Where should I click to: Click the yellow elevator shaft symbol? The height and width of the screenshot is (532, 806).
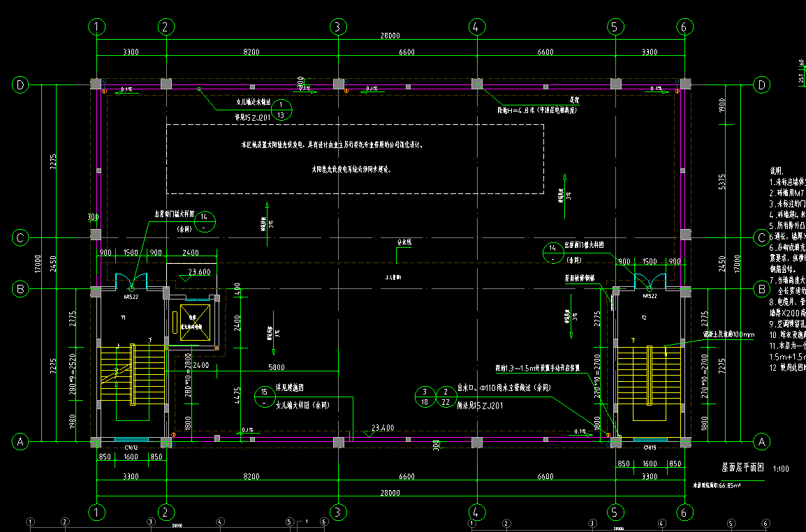[192, 323]
